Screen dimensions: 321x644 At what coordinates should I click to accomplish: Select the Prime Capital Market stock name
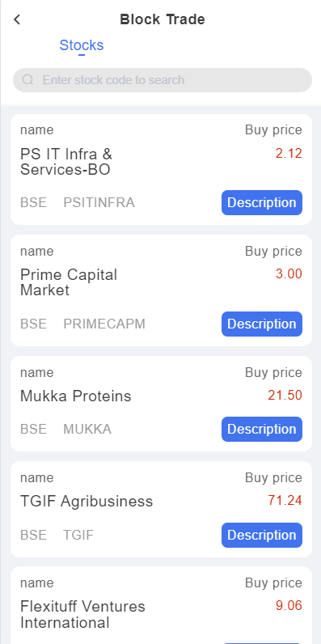pos(69,282)
